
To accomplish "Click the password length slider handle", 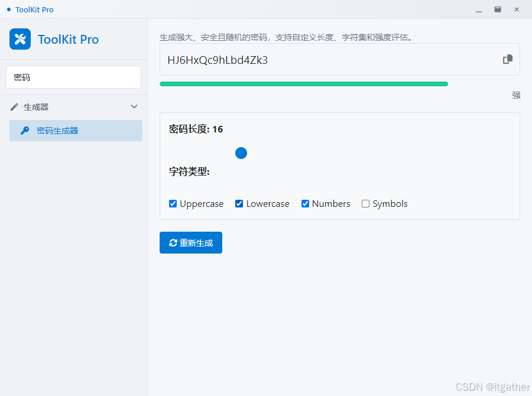I will point(241,153).
